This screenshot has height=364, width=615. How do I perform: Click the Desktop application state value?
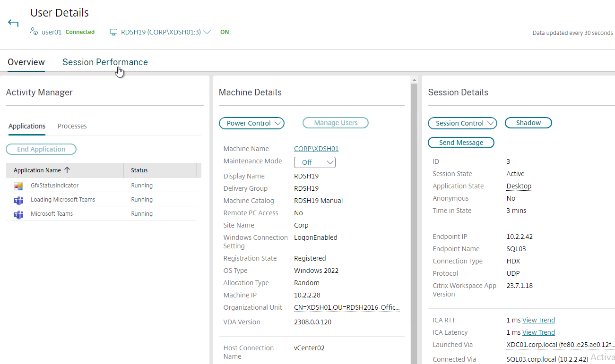click(x=519, y=186)
